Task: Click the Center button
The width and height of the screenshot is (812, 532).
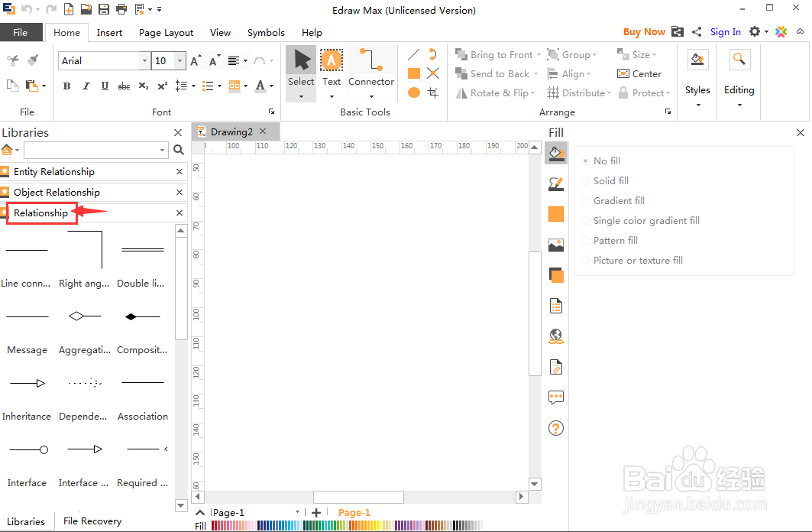Action: pos(639,74)
